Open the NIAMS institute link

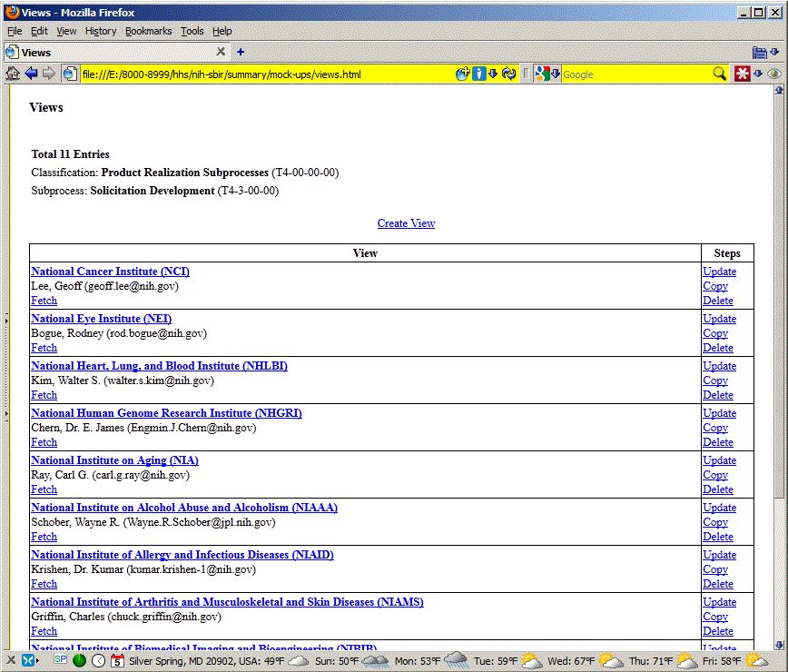[x=227, y=602]
